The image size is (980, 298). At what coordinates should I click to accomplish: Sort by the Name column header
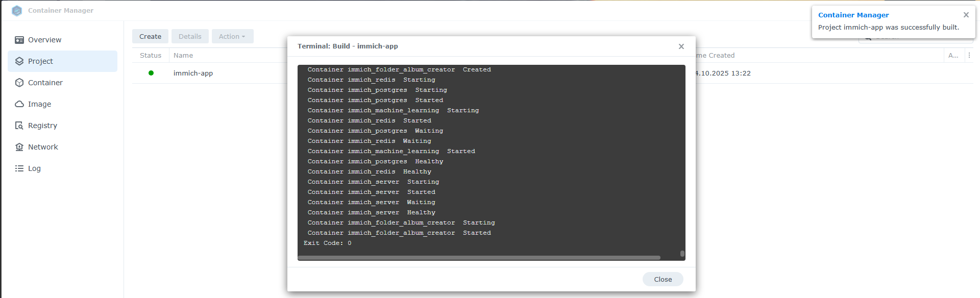click(183, 55)
